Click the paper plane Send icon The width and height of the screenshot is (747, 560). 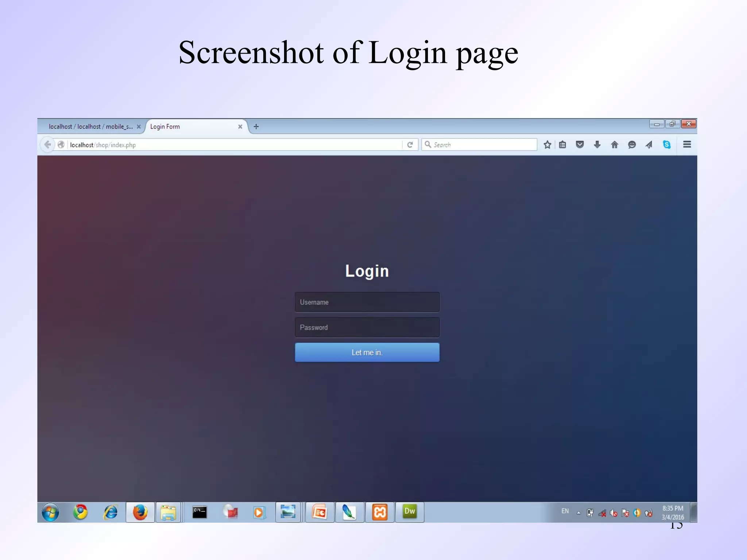click(649, 145)
